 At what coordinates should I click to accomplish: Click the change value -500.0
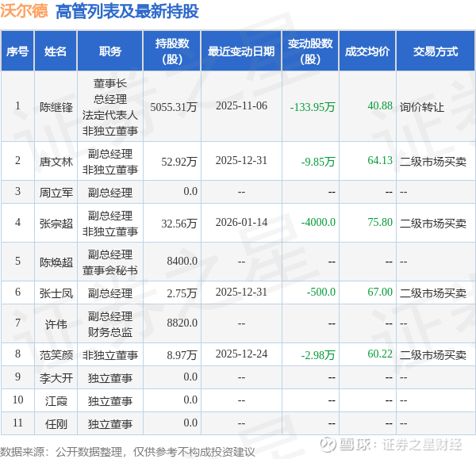321,292
